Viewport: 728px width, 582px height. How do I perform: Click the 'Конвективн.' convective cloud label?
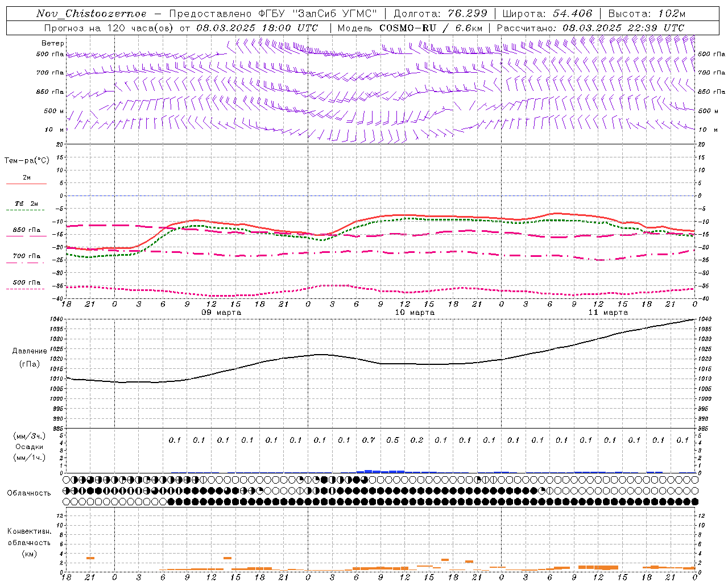(x=29, y=531)
